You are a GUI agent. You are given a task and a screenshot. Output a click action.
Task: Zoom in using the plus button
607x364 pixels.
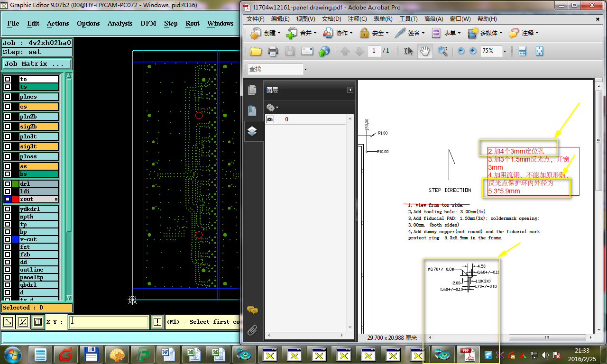[x=473, y=51]
